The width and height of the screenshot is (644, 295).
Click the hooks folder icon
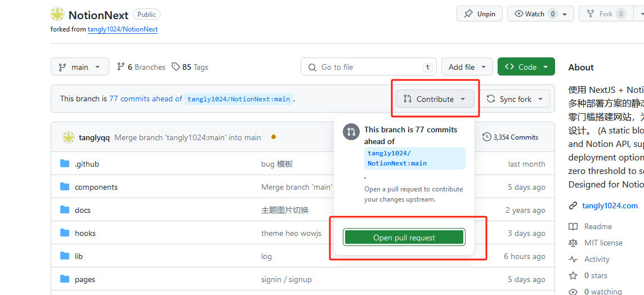coord(65,233)
